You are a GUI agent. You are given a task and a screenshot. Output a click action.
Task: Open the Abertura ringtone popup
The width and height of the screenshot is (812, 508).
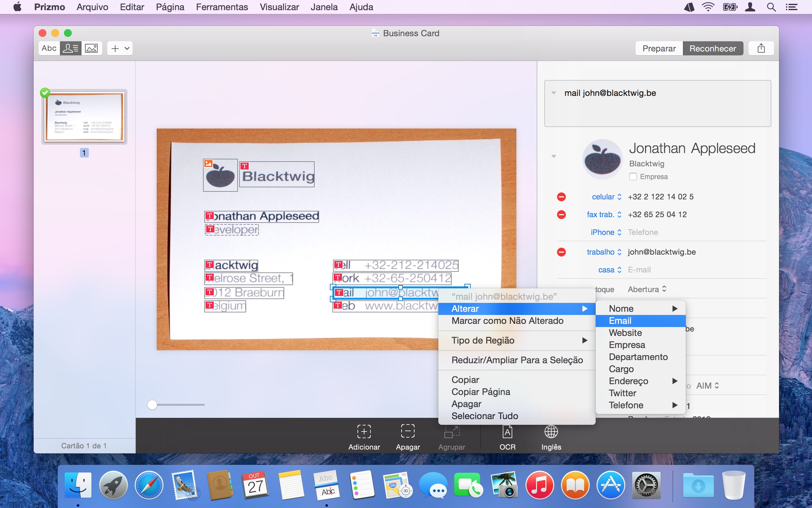coord(647,289)
